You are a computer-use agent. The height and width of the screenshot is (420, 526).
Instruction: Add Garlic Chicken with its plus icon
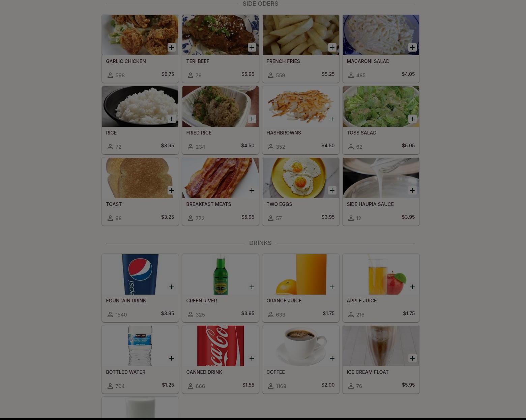172,48
